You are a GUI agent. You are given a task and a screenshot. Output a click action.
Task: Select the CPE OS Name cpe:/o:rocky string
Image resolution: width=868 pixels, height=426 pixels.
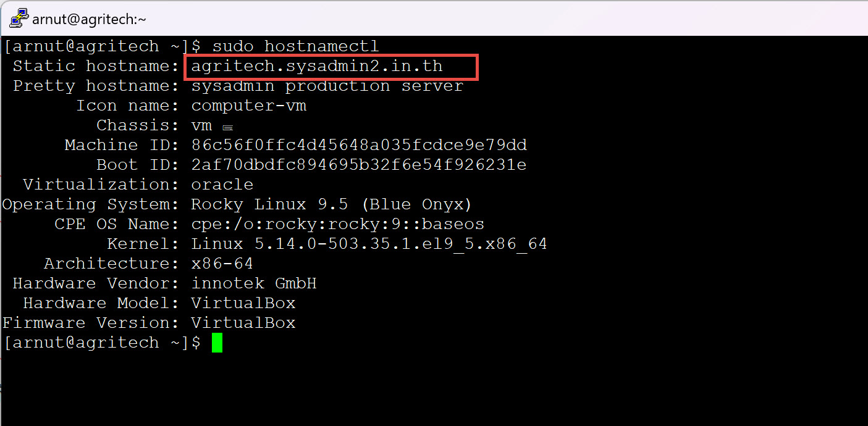tap(338, 224)
